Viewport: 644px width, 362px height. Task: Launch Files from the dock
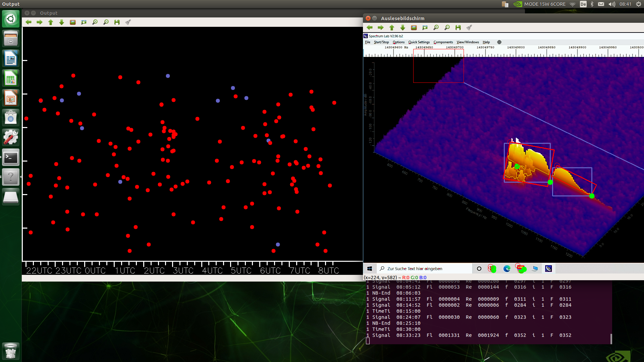tap(11, 39)
